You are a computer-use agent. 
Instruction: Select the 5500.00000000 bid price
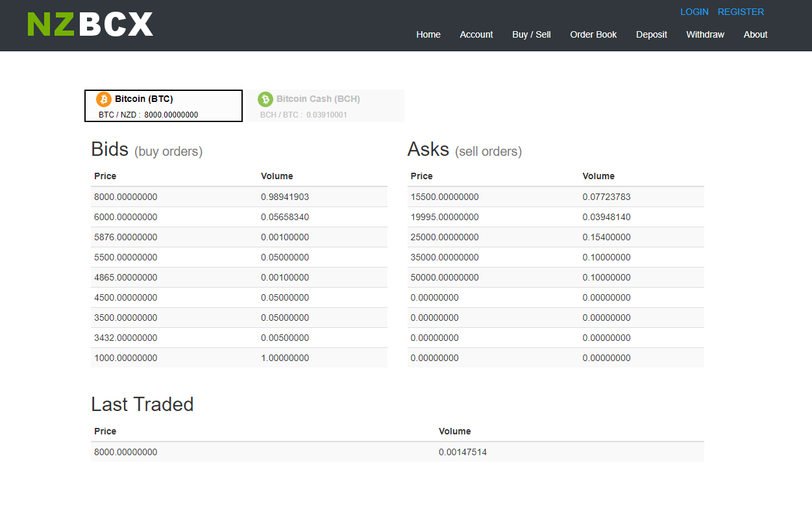[x=125, y=257]
